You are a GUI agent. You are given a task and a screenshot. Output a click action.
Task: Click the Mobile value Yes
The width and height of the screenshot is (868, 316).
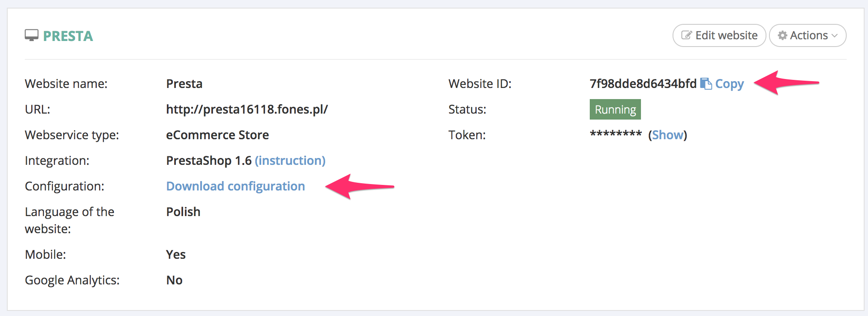(x=176, y=255)
